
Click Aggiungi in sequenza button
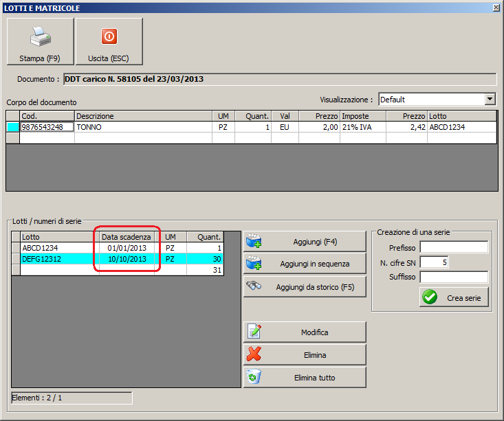(x=305, y=264)
